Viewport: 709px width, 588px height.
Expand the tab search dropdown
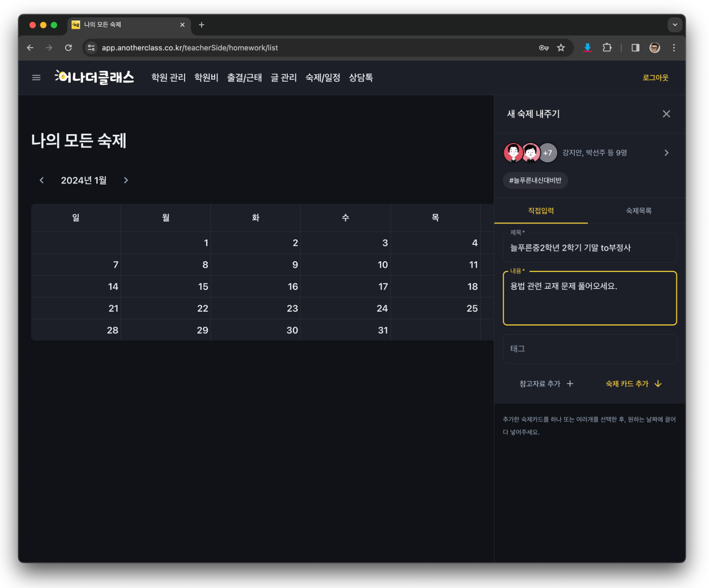pos(675,25)
